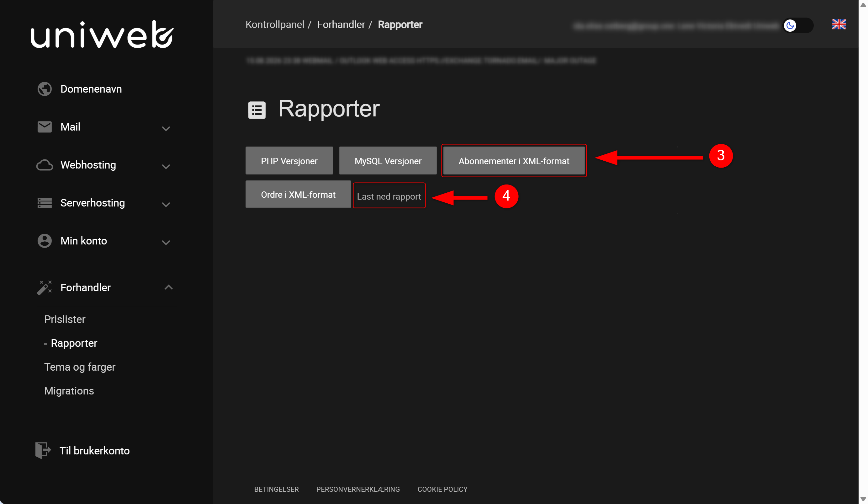Expand the Serverhosting menu chevron
This screenshot has height=504, width=868.
pos(166,204)
